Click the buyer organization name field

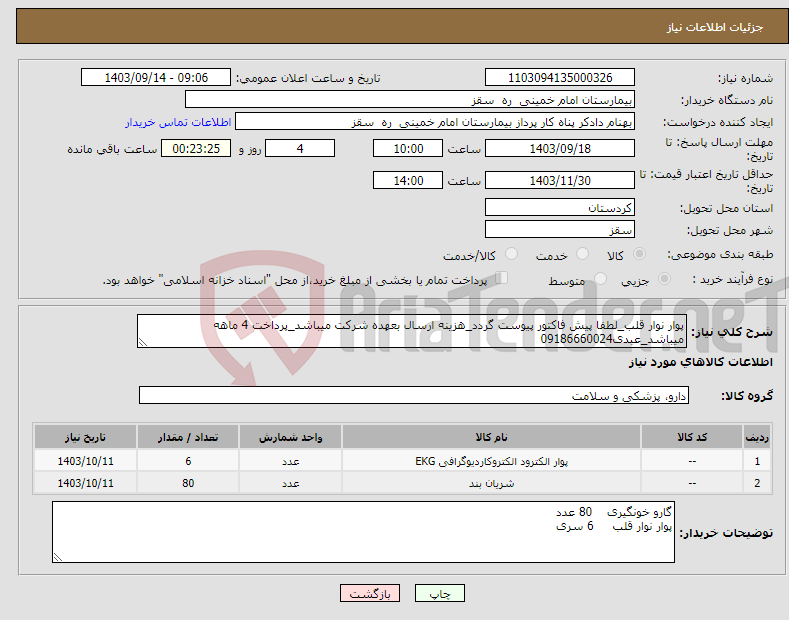pyautogui.click(x=410, y=100)
